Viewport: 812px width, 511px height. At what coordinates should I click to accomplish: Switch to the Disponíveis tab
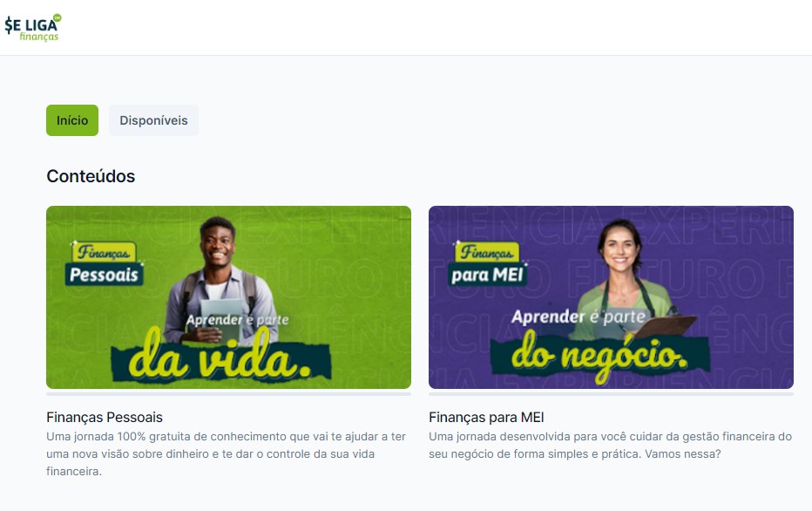153,120
